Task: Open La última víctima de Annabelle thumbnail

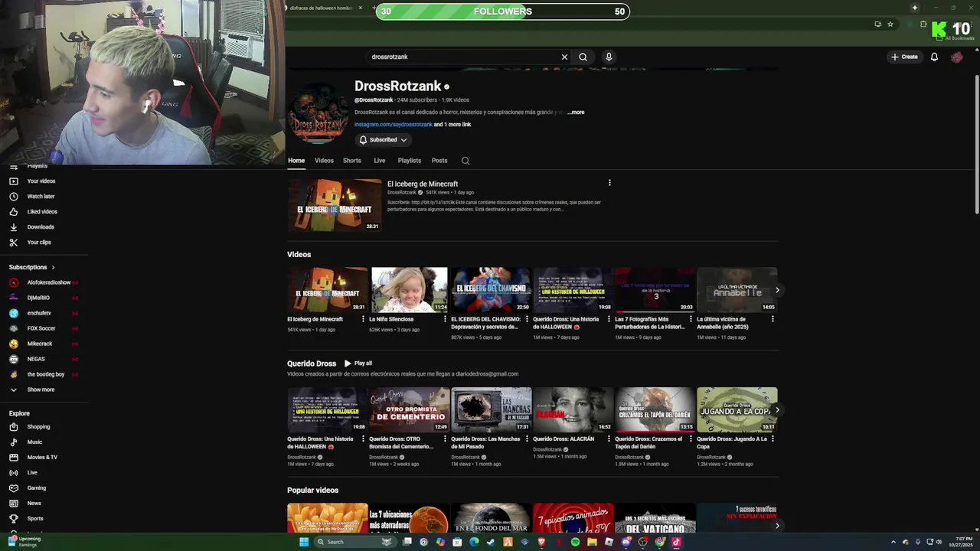Action: (x=737, y=289)
